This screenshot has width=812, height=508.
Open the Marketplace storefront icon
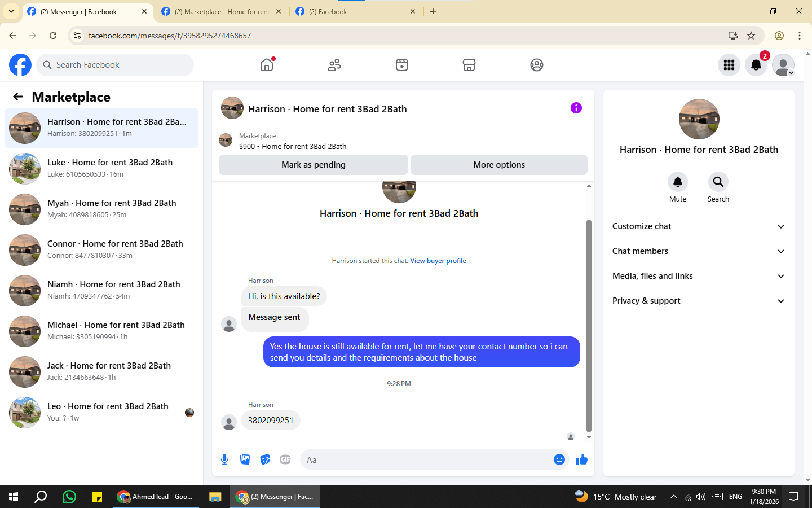[469, 65]
